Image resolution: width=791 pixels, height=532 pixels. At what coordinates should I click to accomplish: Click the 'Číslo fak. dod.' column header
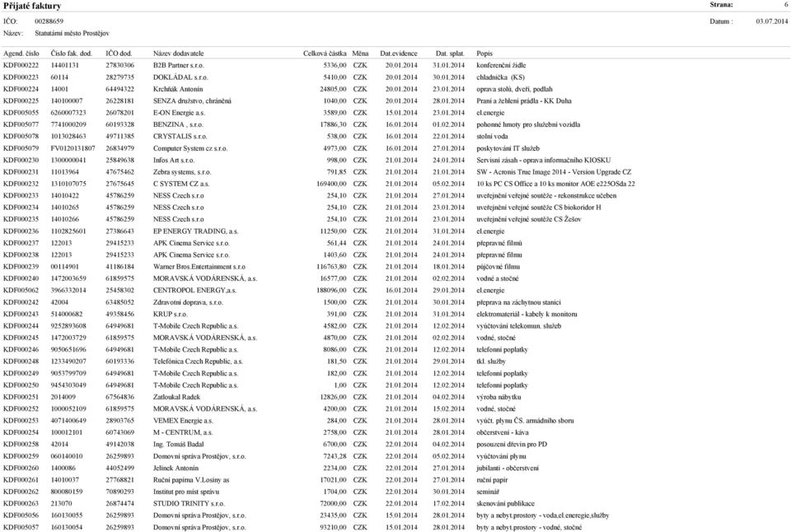pos(72,54)
